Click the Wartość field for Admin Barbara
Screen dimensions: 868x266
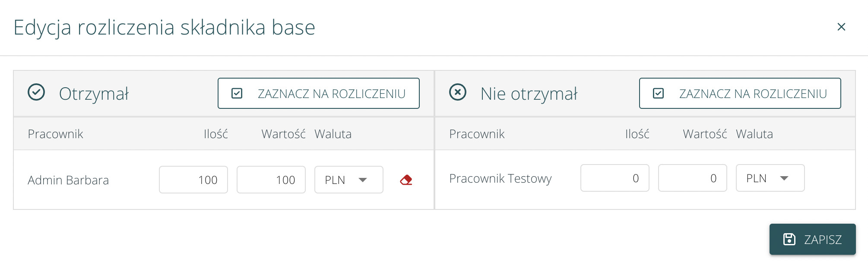(x=271, y=180)
